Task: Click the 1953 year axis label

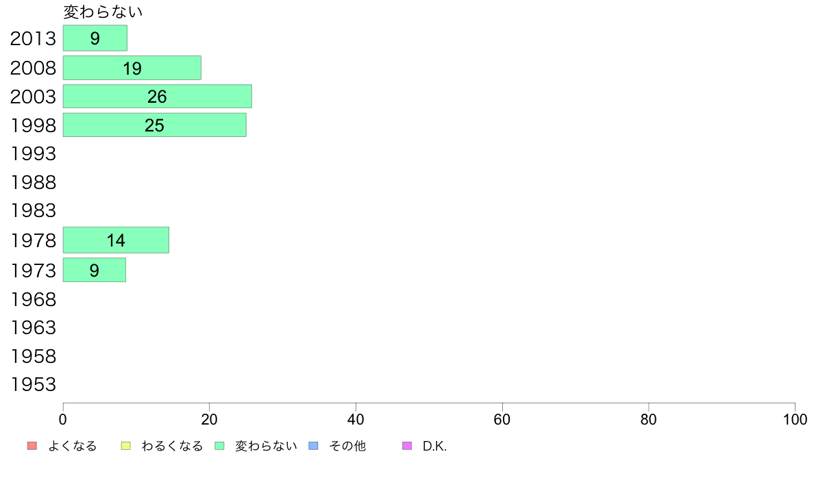Action: (x=33, y=385)
